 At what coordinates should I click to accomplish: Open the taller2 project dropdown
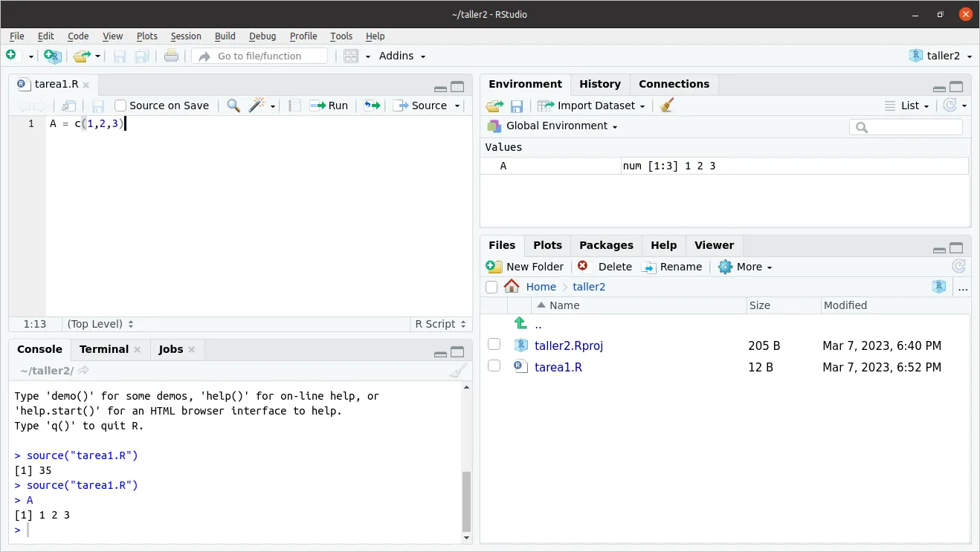pyautogui.click(x=940, y=56)
